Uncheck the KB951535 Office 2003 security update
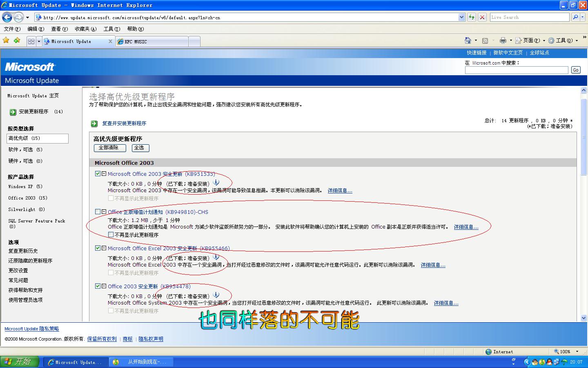Image resolution: width=588 pixels, height=368 pixels. 98,173
